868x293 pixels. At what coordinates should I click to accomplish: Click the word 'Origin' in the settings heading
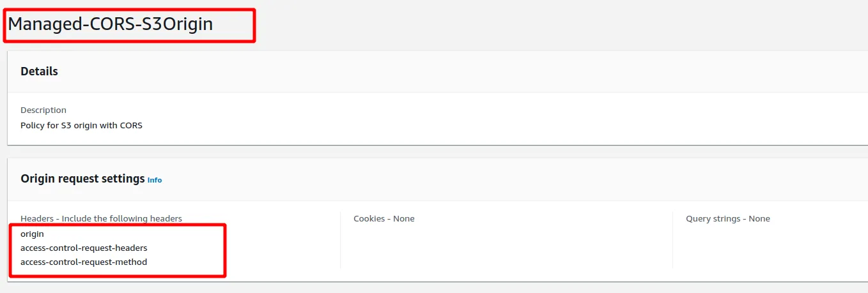pyautogui.click(x=37, y=179)
